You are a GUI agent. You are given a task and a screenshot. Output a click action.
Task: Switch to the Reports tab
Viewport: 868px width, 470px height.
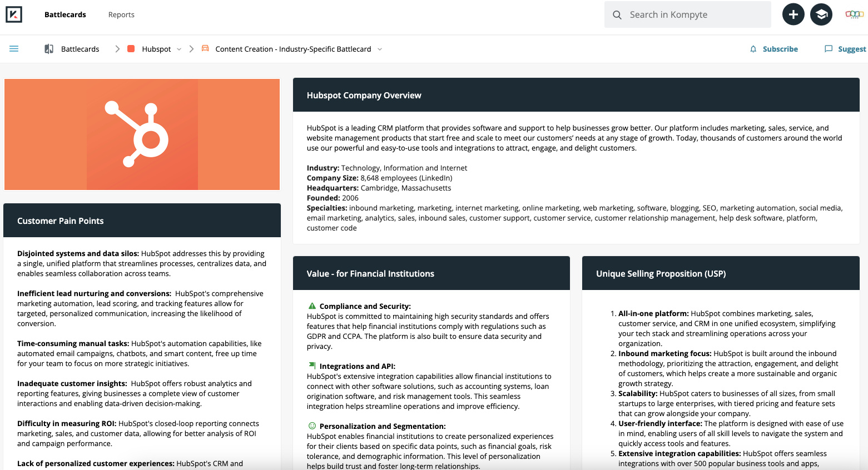[x=121, y=14]
